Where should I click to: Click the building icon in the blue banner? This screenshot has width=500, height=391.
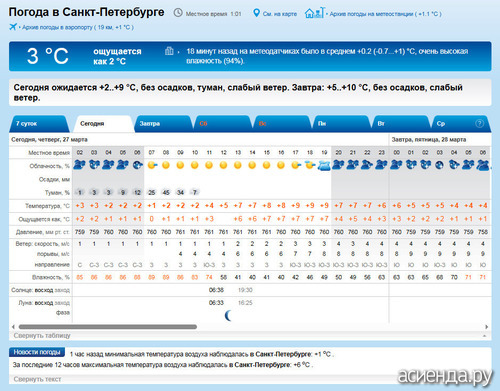[169, 51]
